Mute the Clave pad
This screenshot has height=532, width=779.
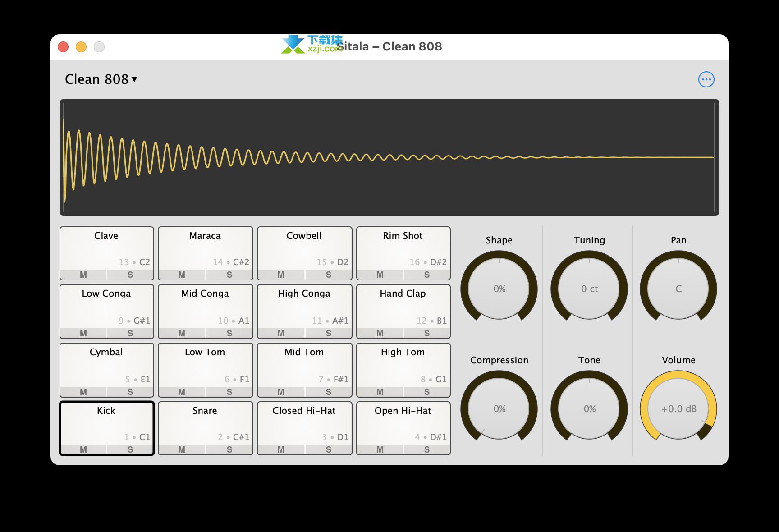tap(83, 275)
